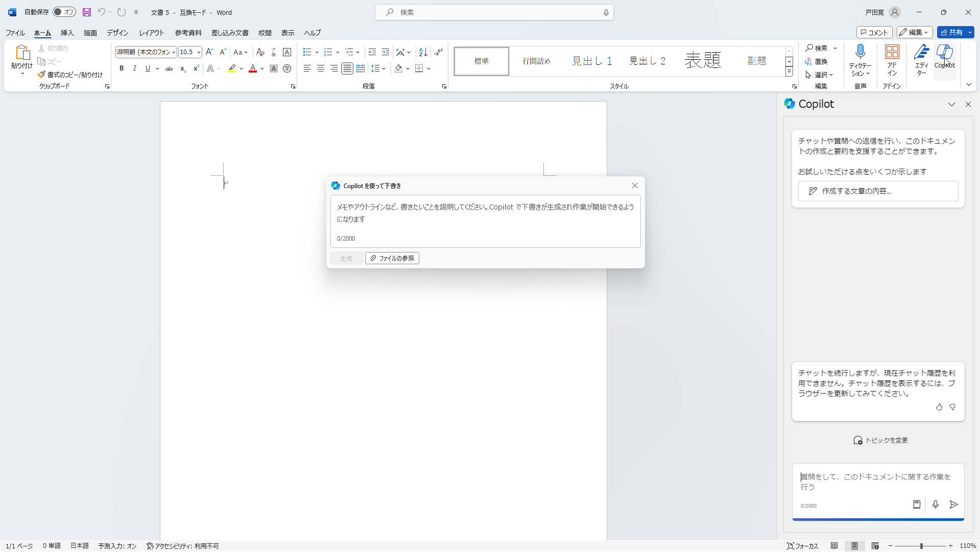
Task: Click the microphone icon in Copilot chat box
Action: point(936,504)
